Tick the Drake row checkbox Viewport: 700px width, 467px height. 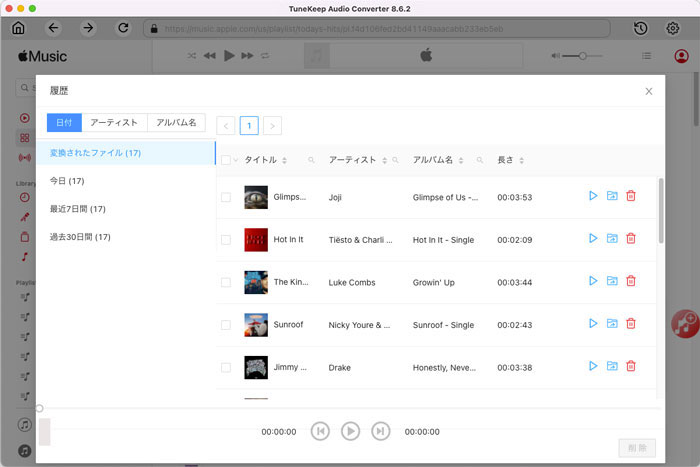click(x=226, y=367)
